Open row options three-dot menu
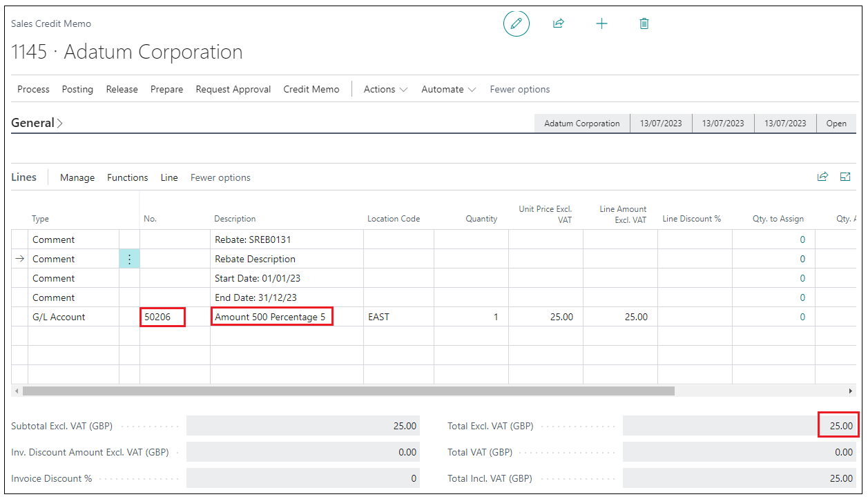Image resolution: width=868 pixels, height=499 pixels. [x=129, y=260]
